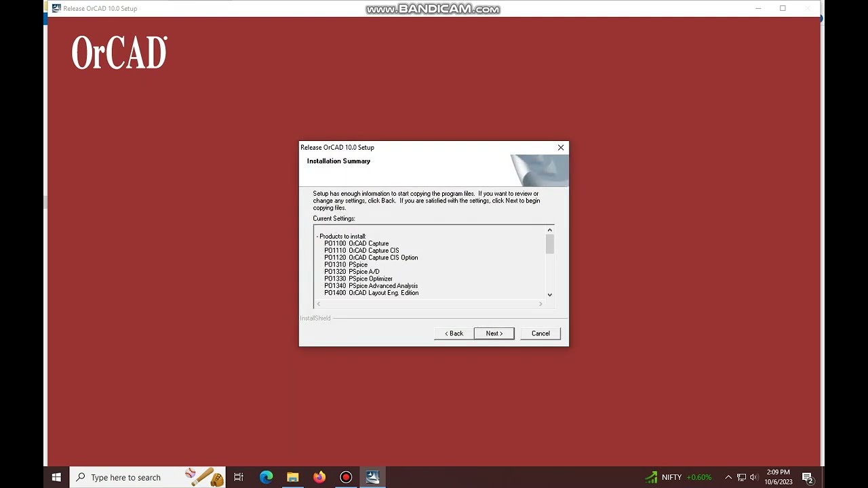Open the clock and calendar flyout

pos(778,477)
